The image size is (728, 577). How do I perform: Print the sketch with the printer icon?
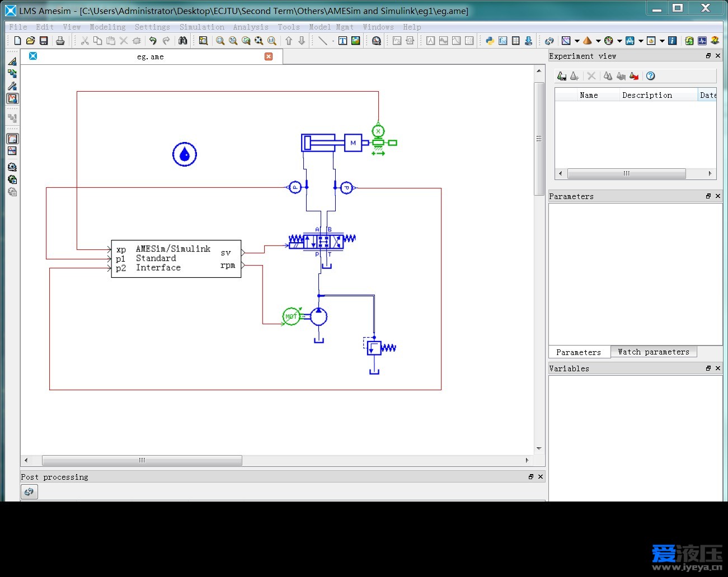60,41
